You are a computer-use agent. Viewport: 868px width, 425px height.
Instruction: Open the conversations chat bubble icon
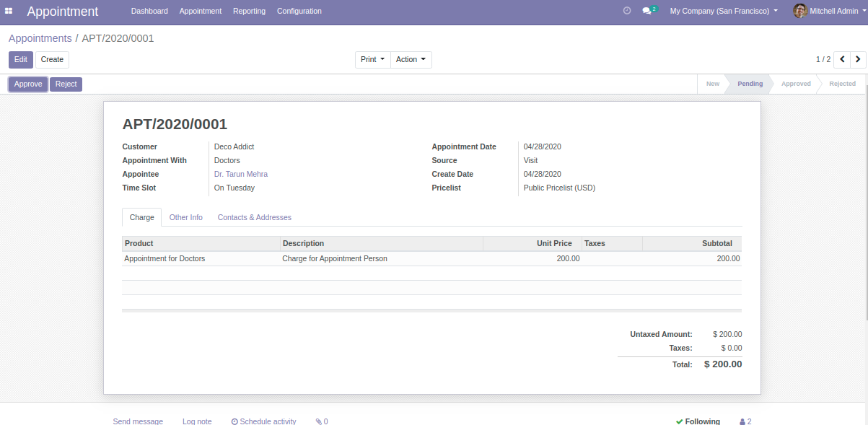pyautogui.click(x=646, y=12)
